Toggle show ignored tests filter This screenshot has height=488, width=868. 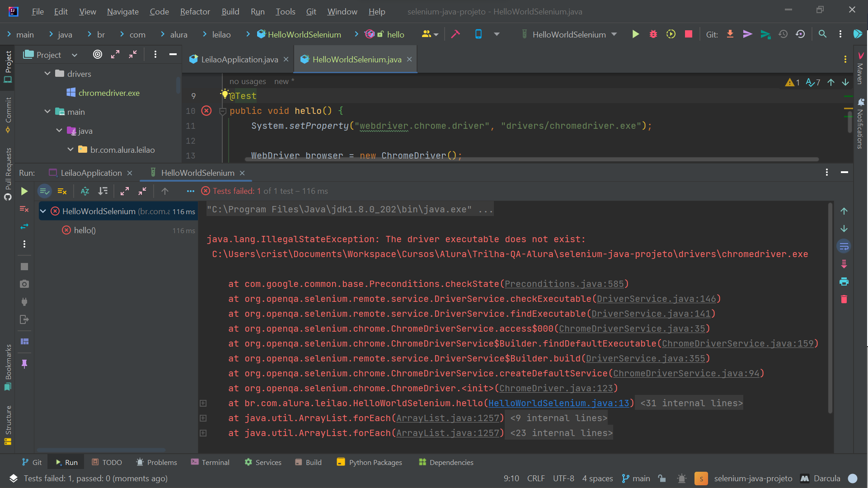pyautogui.click(x=62, y=191)
